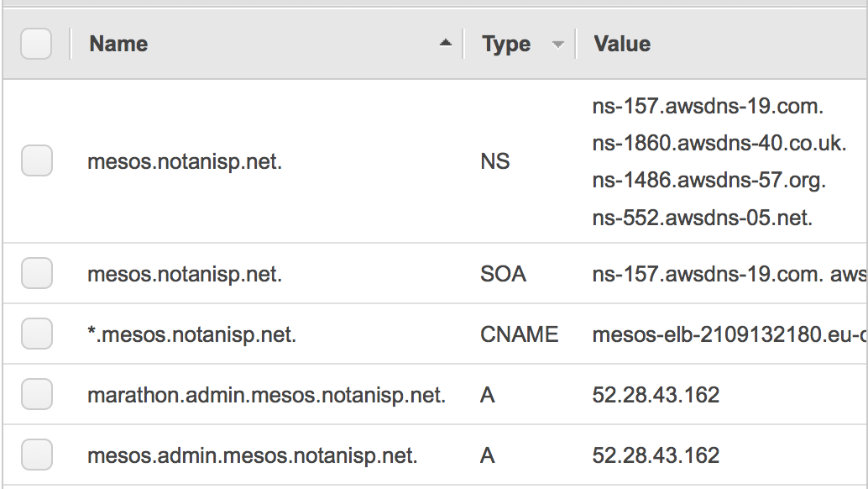Click the Value column header

622,44
